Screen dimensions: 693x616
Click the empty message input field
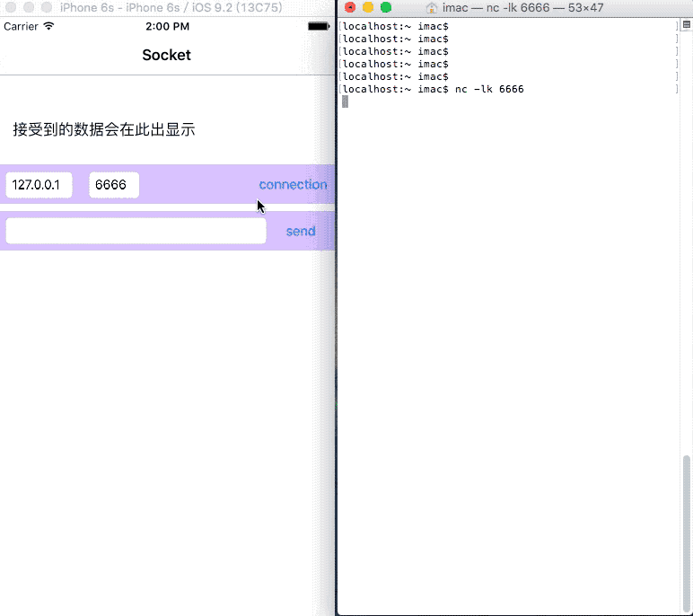(136, 231)
